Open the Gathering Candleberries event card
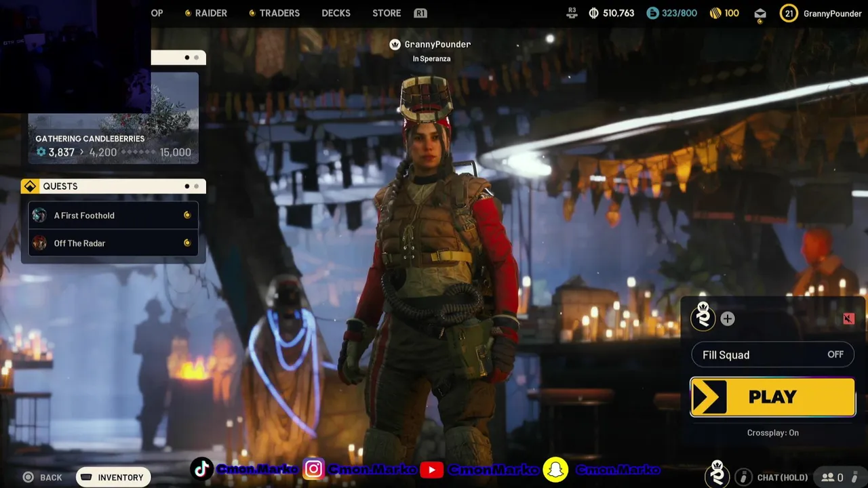The image size is (868, 488). pyautogui.click(x=113, y=118)
